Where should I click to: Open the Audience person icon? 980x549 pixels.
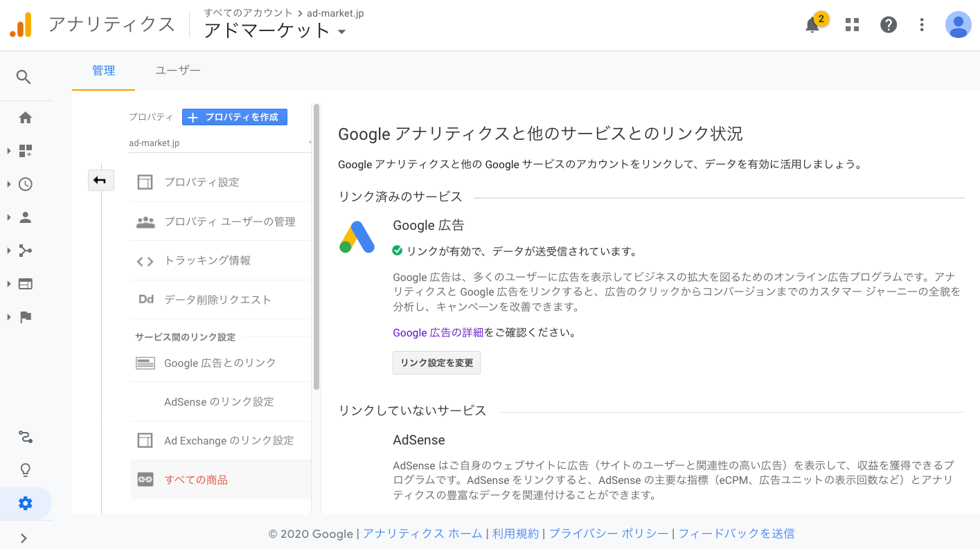(26, 217)
